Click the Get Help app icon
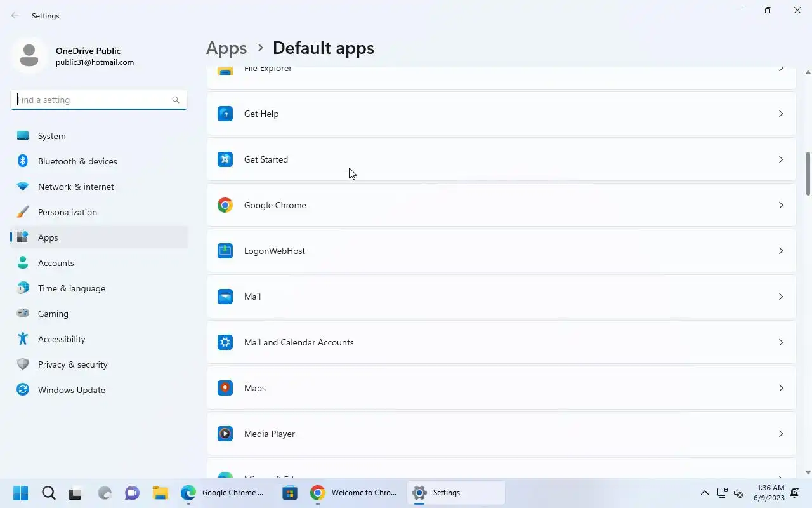Screen dimensions: 812x508 [x=225, y=114]
